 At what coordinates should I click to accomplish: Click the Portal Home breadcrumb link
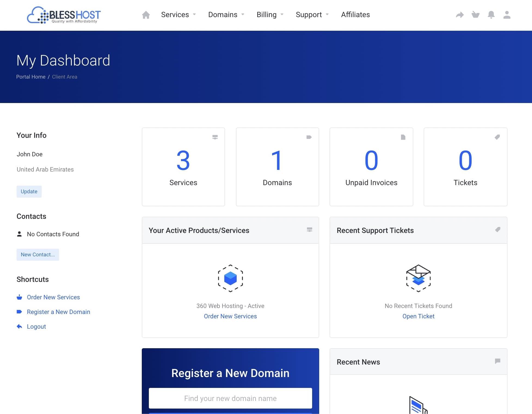31,77
